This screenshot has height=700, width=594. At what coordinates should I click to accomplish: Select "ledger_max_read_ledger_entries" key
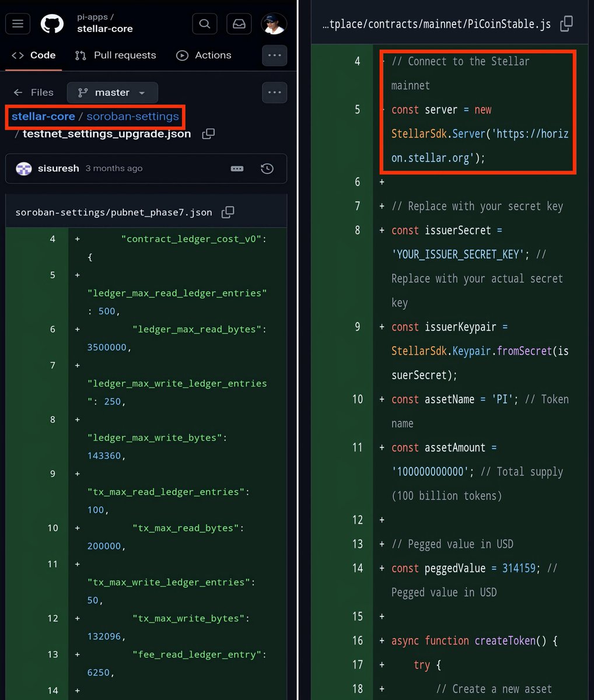click(x=177, y=293)
